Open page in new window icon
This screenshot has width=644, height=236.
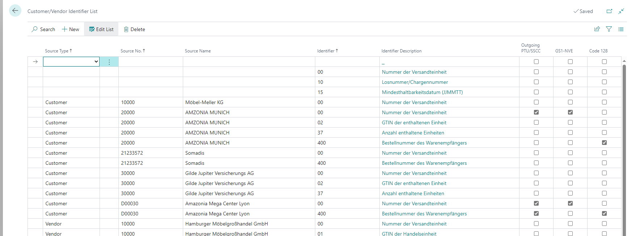[x=609, y=11]
